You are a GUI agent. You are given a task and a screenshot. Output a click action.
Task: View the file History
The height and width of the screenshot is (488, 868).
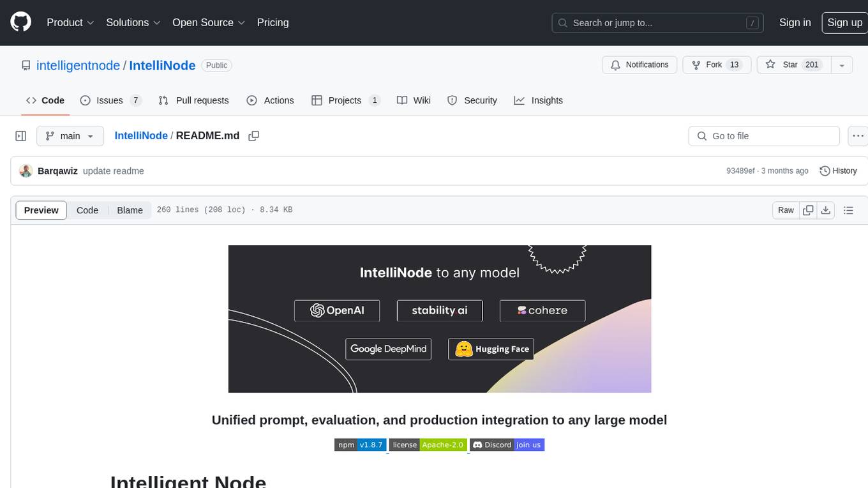(838, 171)
